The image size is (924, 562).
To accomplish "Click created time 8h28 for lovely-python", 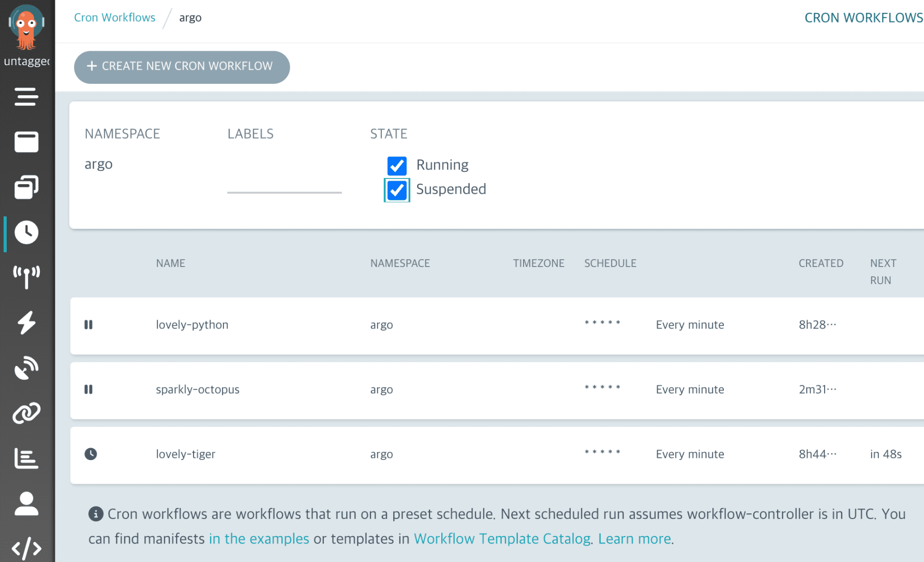I will tap(817, 324).
